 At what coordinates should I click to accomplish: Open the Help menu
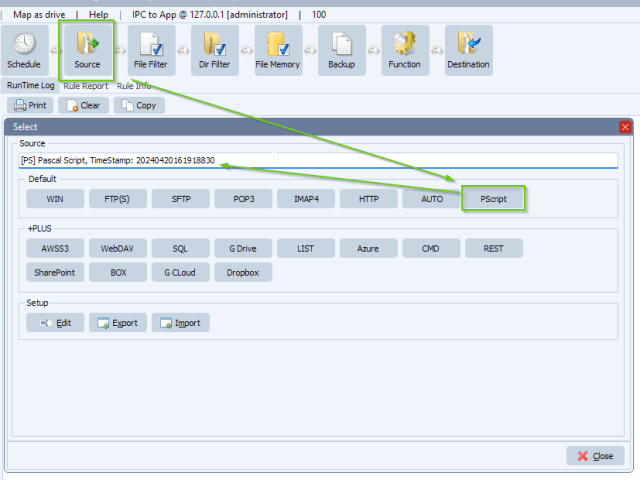click(99, 15)
